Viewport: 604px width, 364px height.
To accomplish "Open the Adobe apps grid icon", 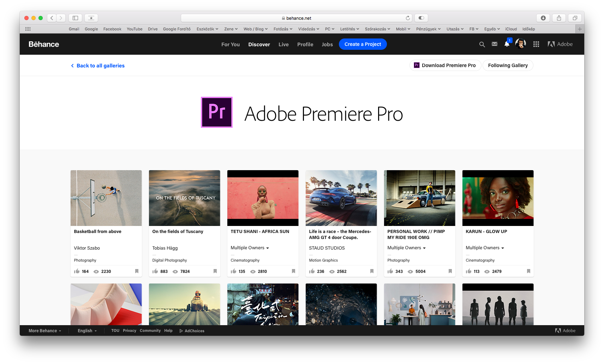I will (536, 44).
